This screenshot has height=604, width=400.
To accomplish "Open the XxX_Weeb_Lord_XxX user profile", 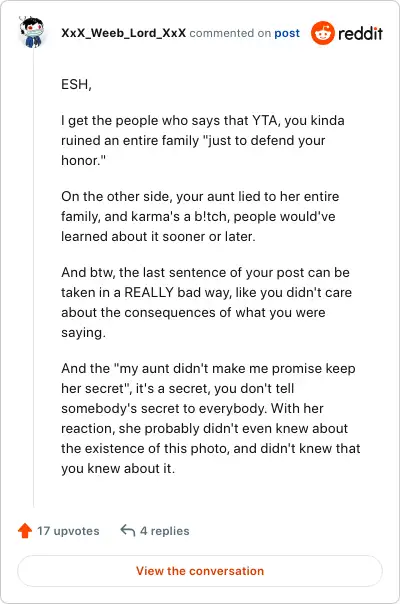I will click(123, 33).
